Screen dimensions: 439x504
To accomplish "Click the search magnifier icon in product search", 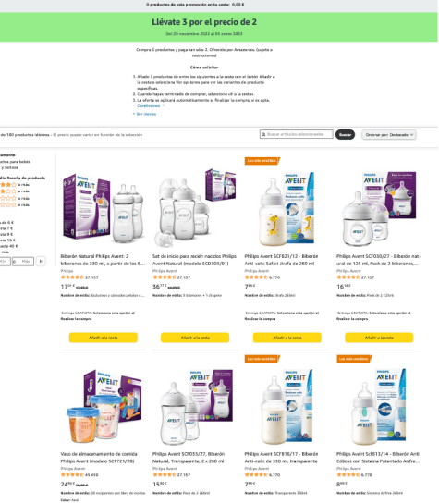I will coord(263,134).
